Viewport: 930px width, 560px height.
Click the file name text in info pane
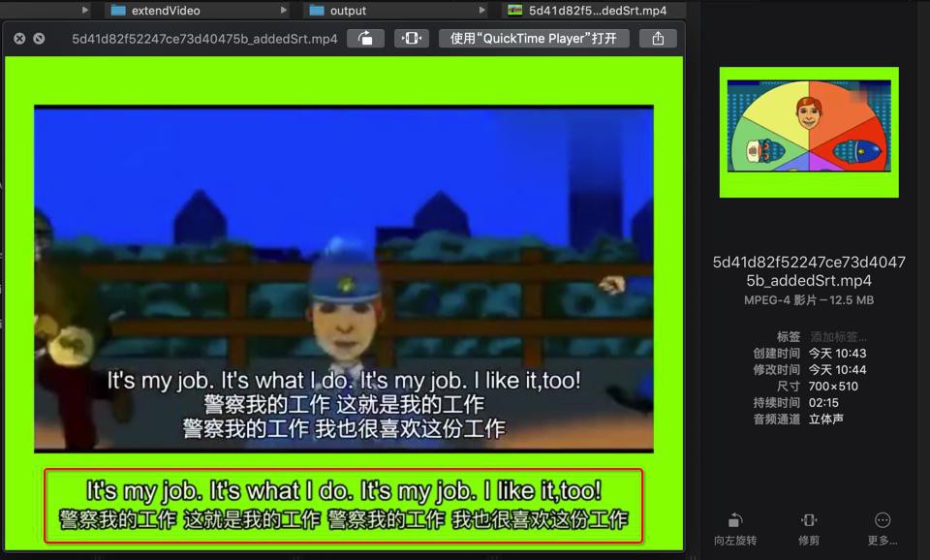click(x=809, y=271)
